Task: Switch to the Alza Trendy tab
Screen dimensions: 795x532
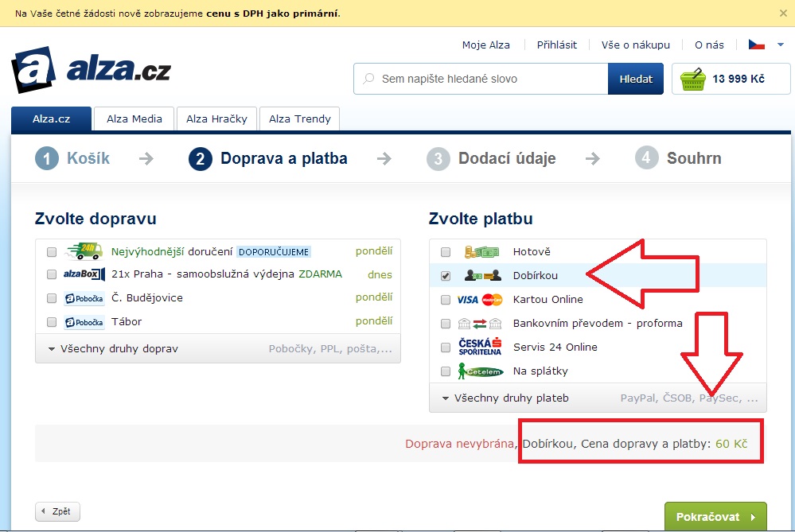Action: (x=300, y=118)
